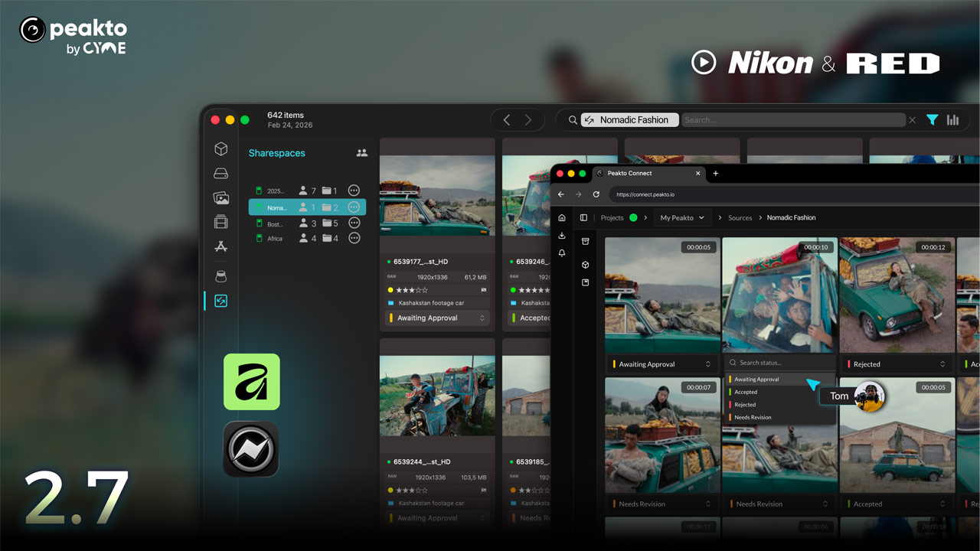Toggle the sidebar panel icon beside Projects
Viewport: 980px width, 551px height.
[x=583, y=217]
